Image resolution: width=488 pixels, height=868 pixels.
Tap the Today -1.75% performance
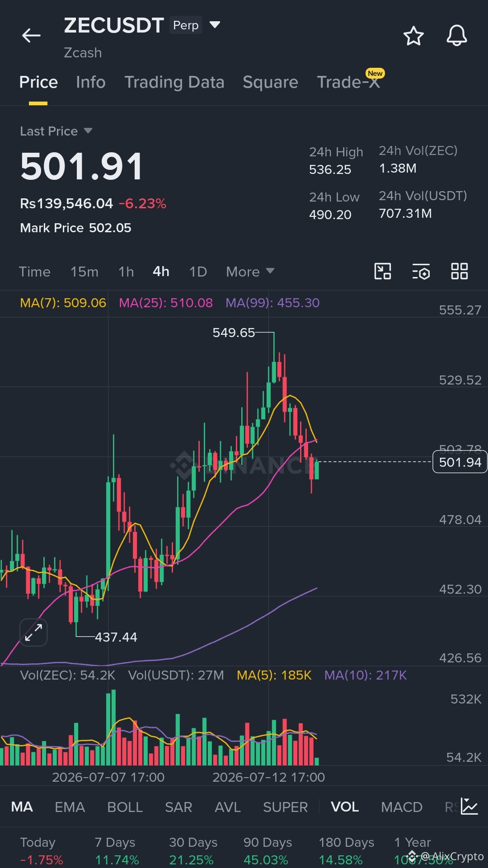point(42,851)
